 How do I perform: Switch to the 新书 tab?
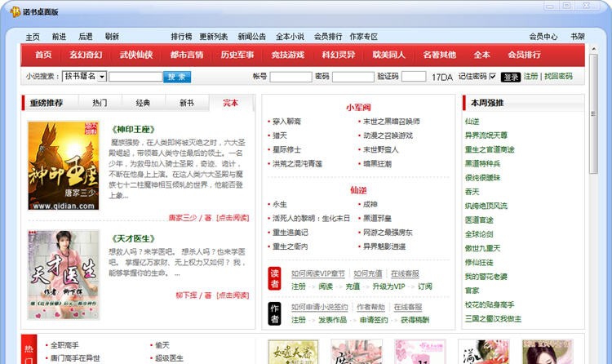click(x=187, y=103)
